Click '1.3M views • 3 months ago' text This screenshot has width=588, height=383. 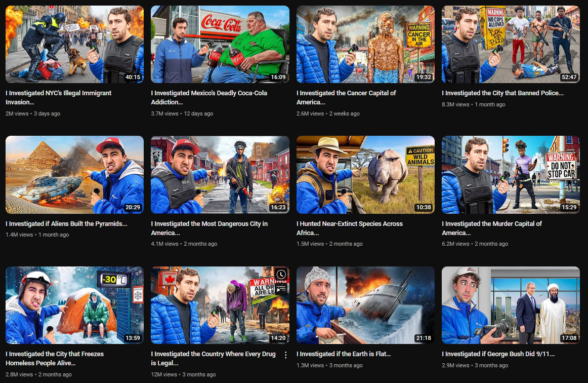[329, 365]
